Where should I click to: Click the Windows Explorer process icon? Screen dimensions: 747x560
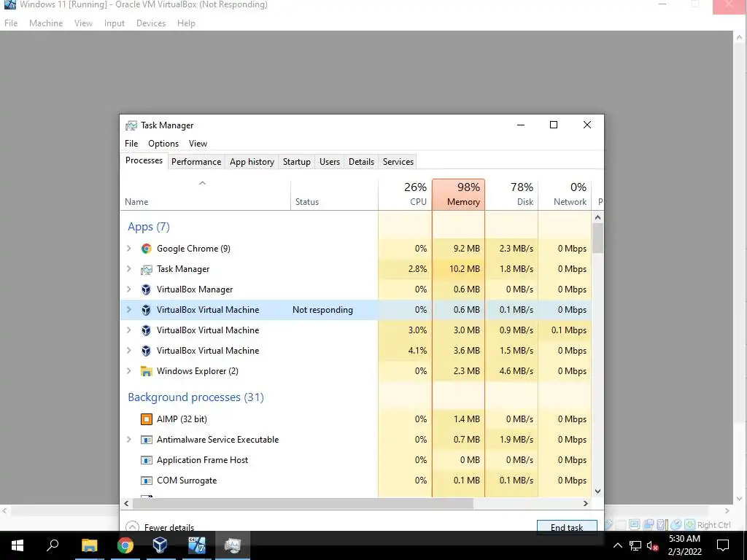click(146, 371)
